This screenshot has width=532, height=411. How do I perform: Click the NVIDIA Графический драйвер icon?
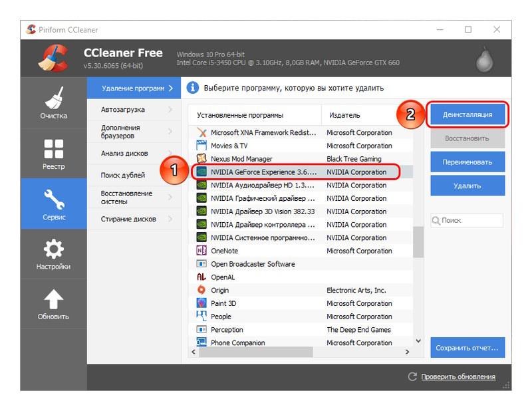(201, 198)
